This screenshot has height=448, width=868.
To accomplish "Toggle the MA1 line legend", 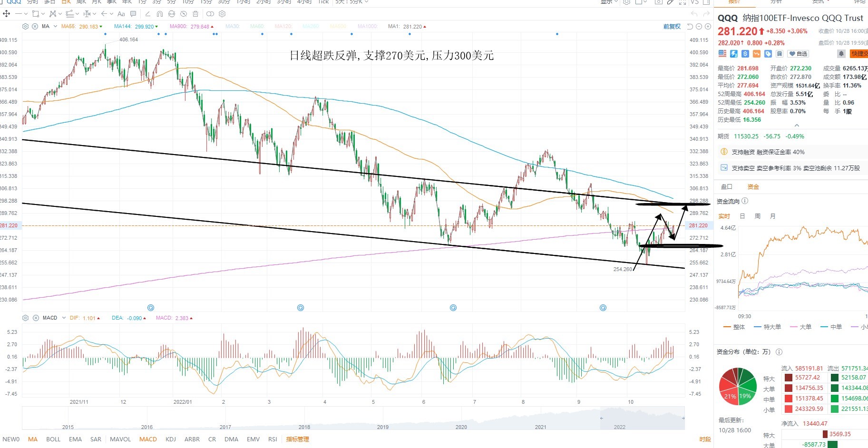I will pyautogui.click(x=407, y=27).
